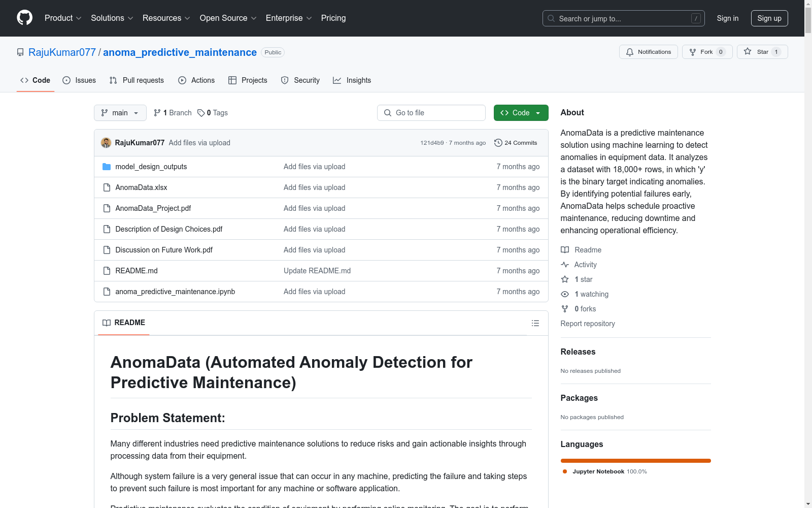812x508 pixels.
Task: Open the Resources dropdown
Action: click(x=166, y=18)
